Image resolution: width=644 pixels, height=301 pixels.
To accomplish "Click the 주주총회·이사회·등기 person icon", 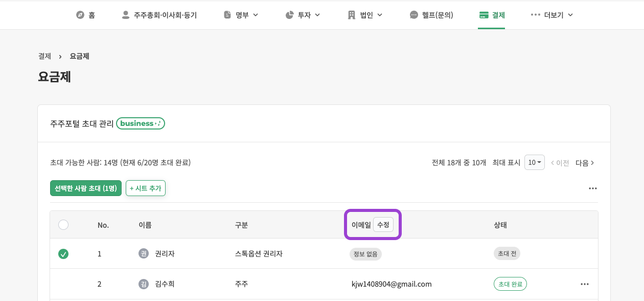I will [126, 15].
